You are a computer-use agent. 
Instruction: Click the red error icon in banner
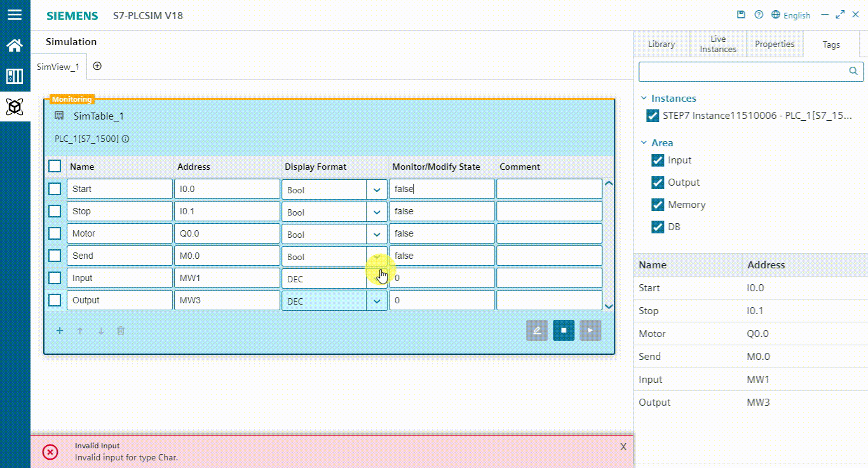point(50,452)
